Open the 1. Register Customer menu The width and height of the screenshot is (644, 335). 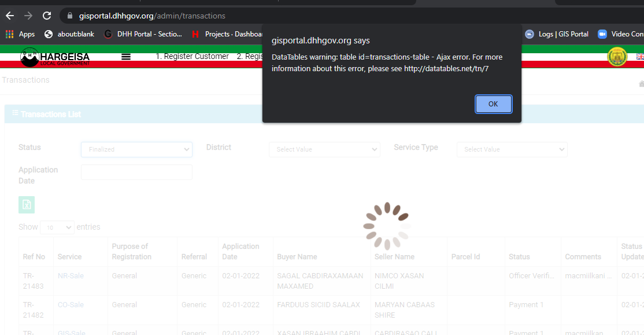(192, 56)
